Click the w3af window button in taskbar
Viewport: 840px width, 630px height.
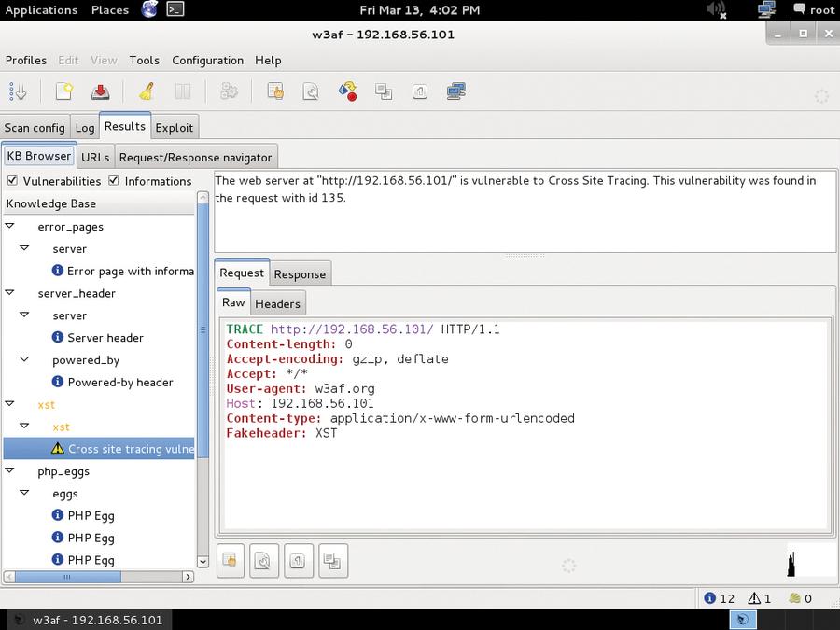(88, 620)
